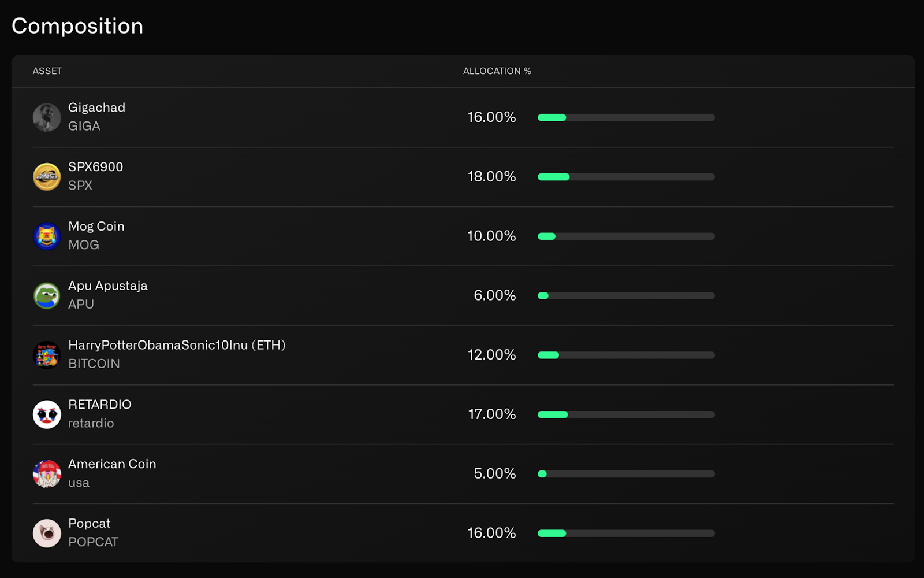Sort by ALLOCATION % column header
Viewport: 924px width, 578px height.
click(x=497, y=71)
